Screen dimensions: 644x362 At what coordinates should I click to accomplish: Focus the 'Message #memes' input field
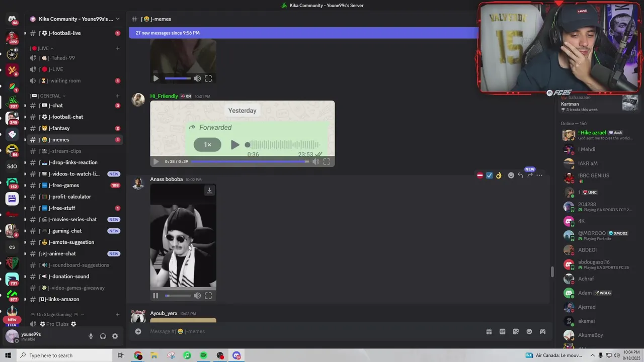coord(312,331)
